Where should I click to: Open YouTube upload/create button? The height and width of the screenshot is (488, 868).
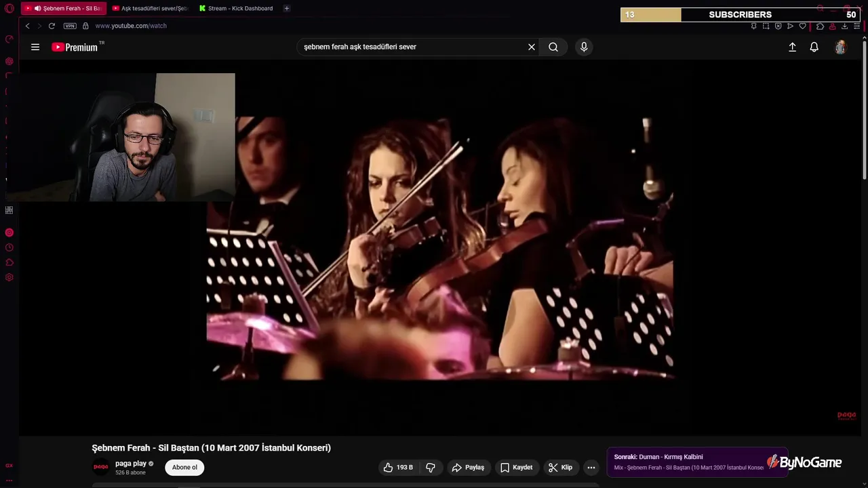[x=792, y=47]
